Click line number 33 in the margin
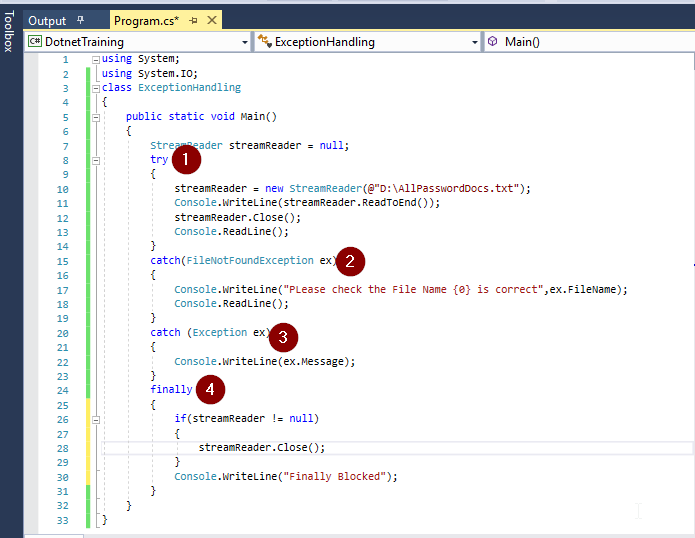Viewport: 695px width, 538px height. click(62, 520)
